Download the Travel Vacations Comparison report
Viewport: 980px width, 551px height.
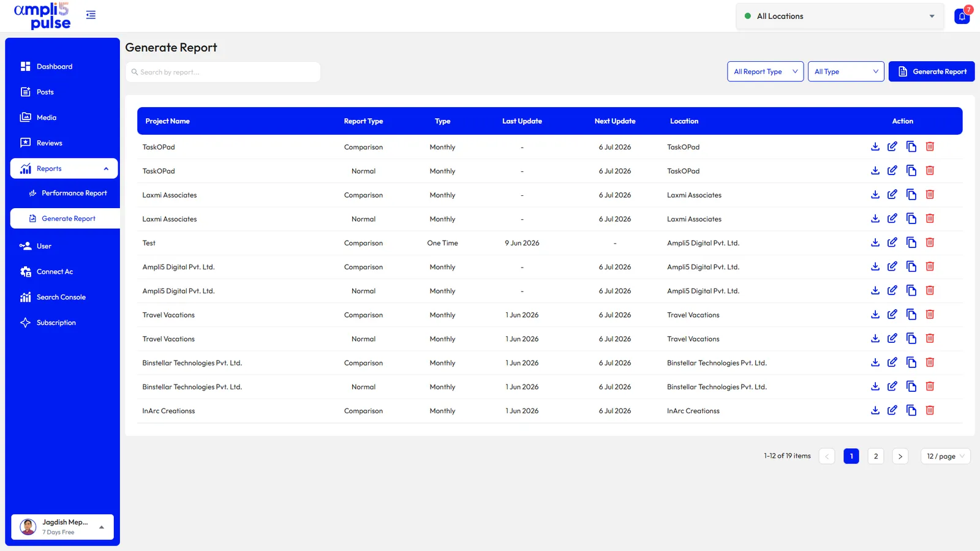click(x=875, y=315)
